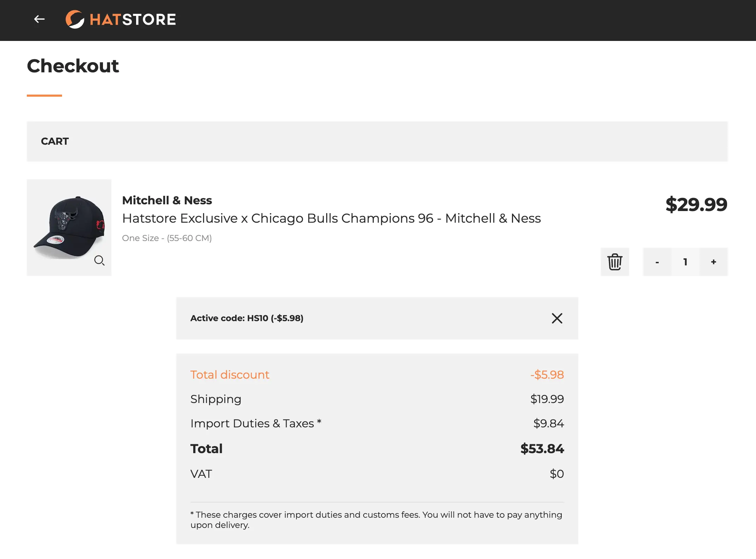Image resolution: width=756 pixels, height=559 pixels.
Task: Remove the active HS10 discount code
Action: coord(557,318)
